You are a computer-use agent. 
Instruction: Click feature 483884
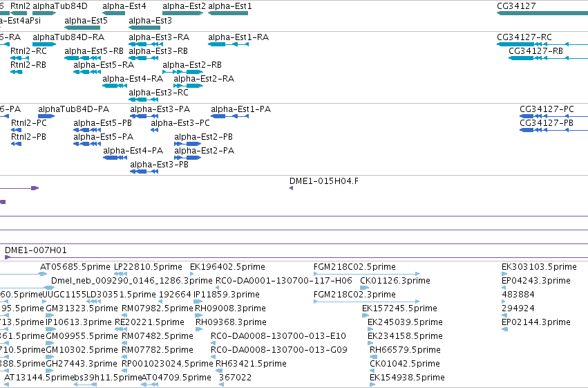click(518, 295)
